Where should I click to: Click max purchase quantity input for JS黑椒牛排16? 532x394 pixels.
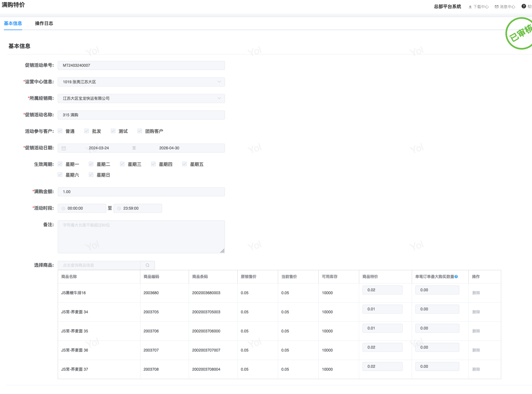point(437,290)
